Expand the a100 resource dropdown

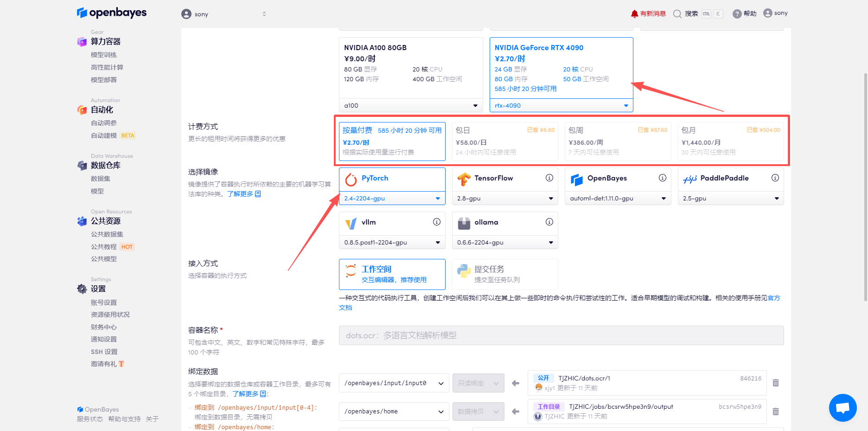410,106
